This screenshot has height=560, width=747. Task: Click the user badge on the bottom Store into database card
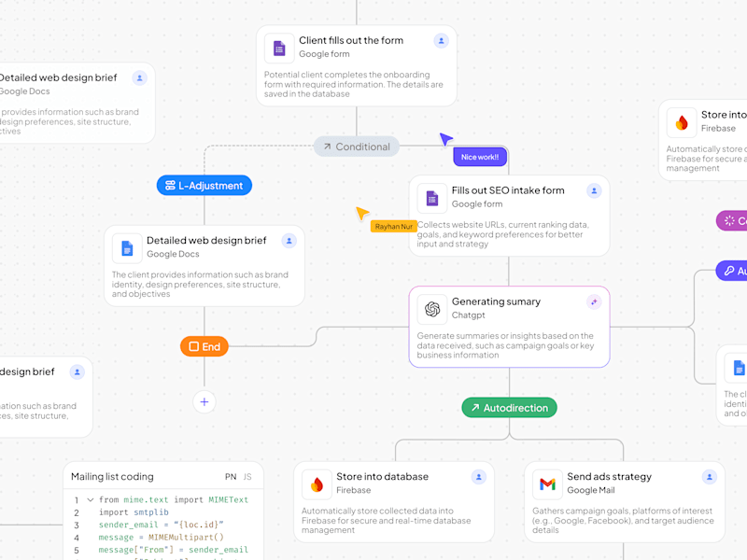(x=479, y=477)
